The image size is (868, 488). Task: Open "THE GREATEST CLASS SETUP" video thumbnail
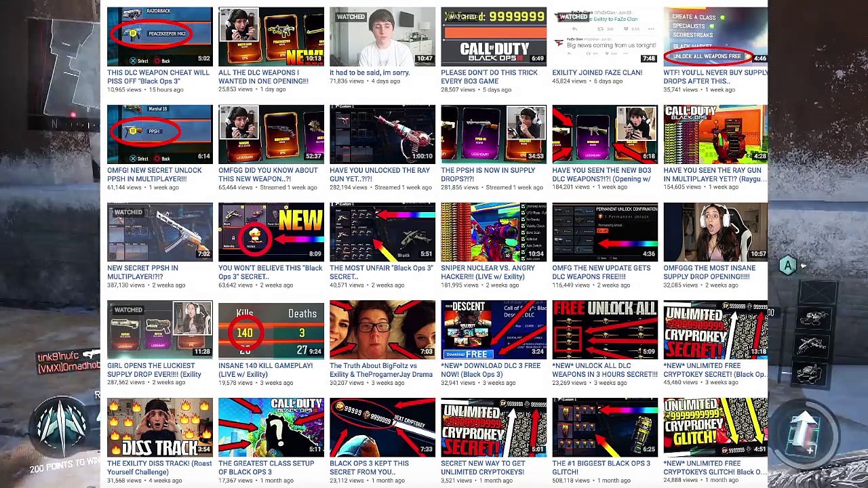(x=271, y=427)
